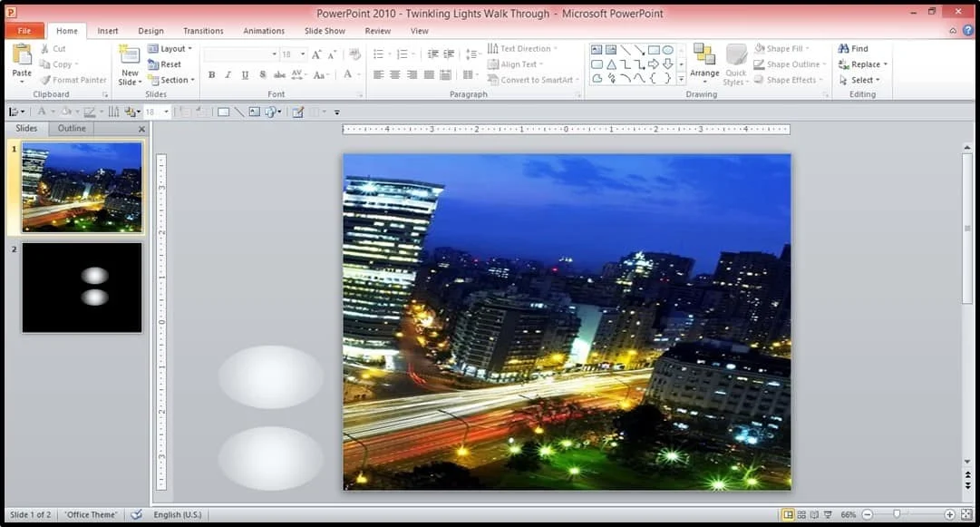Screen dimensions: 980x527
Task: Toggle text Shadow formatting
Action: pyautogui.click(x=263, y=75)
